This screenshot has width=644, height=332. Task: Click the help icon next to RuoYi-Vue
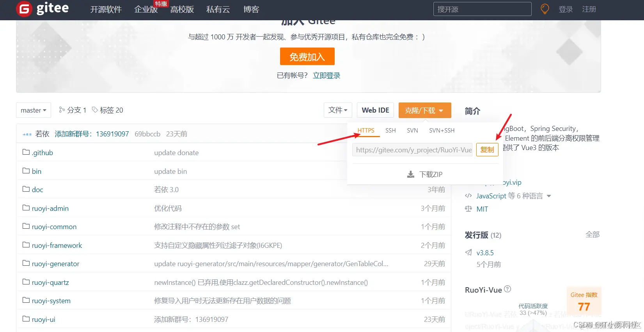pos(507,289)
